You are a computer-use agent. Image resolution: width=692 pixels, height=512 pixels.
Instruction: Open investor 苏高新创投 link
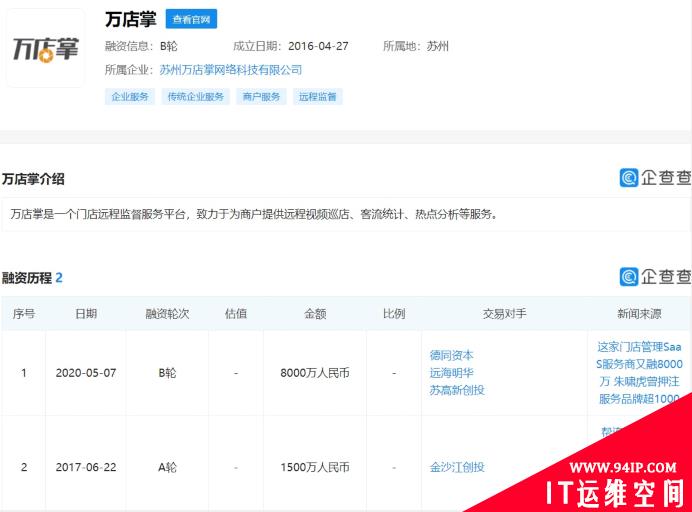457,390
